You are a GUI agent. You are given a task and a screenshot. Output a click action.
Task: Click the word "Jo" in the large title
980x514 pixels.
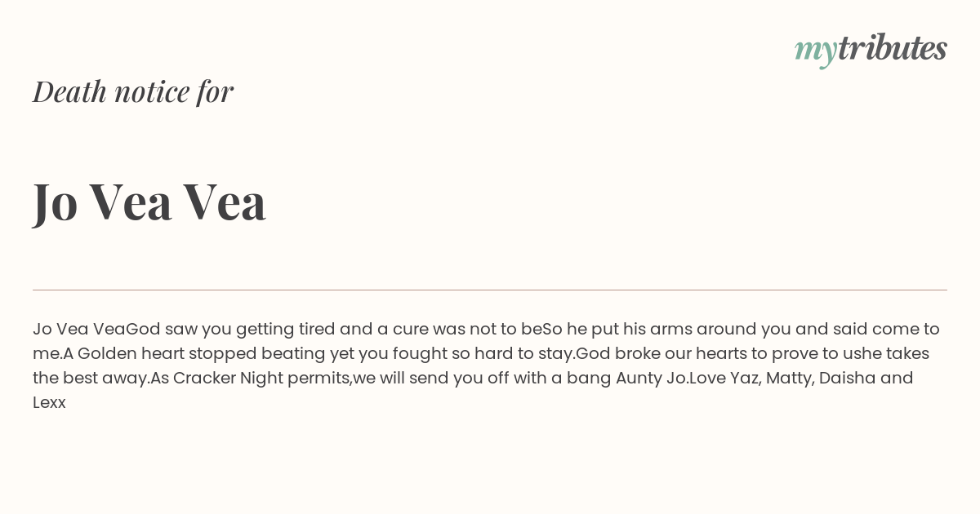(x=55, y=202)
